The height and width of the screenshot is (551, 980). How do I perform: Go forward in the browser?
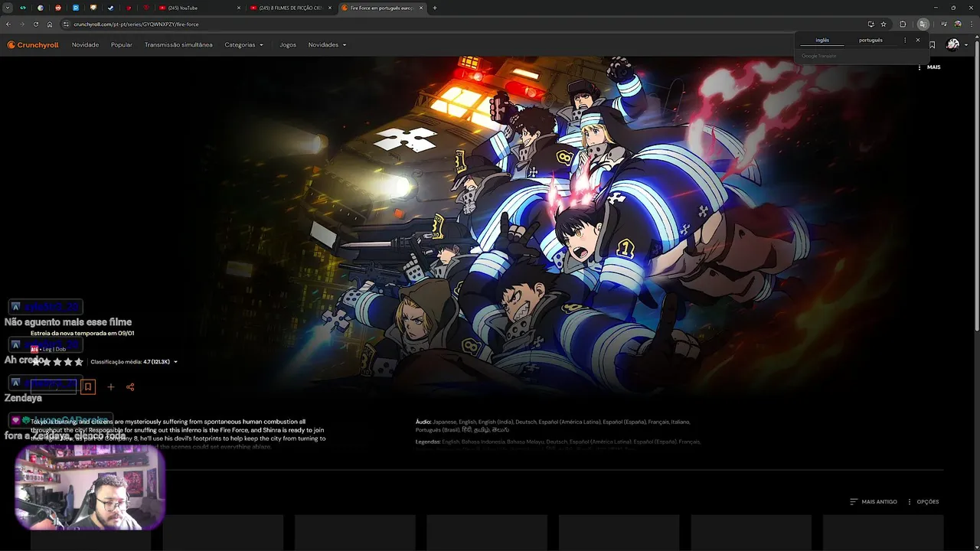click(x=22, y=24)
